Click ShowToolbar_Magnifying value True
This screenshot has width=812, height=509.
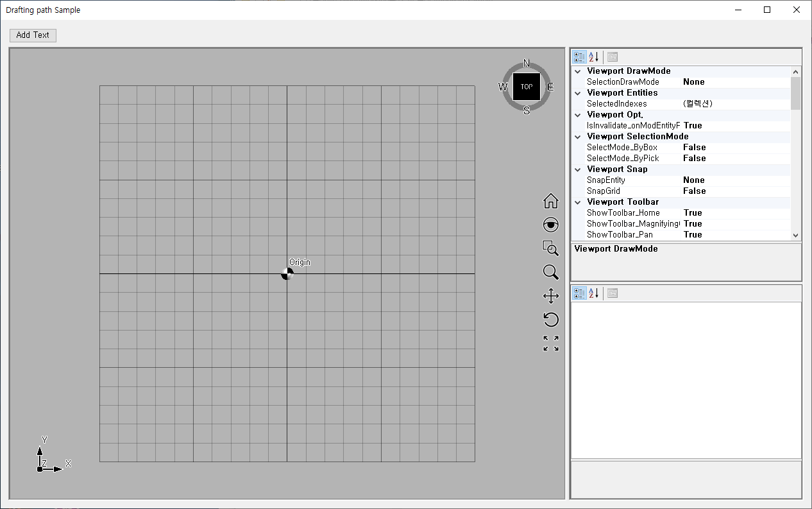(693, 224)
